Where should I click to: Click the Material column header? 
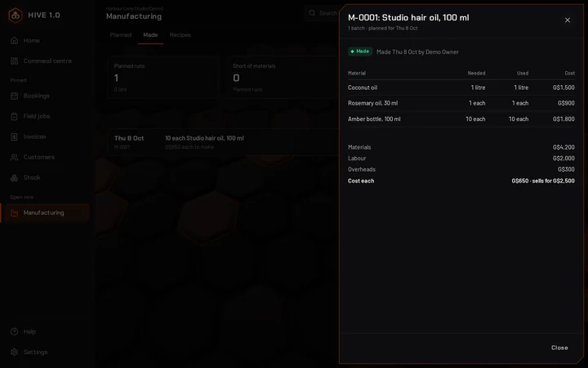coord(357,74)
